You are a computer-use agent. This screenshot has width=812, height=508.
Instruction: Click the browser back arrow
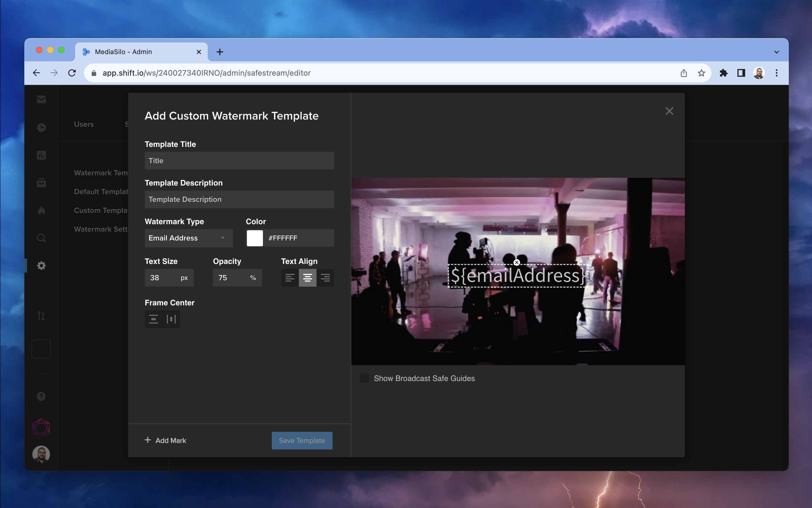click(x=36, y=73)
